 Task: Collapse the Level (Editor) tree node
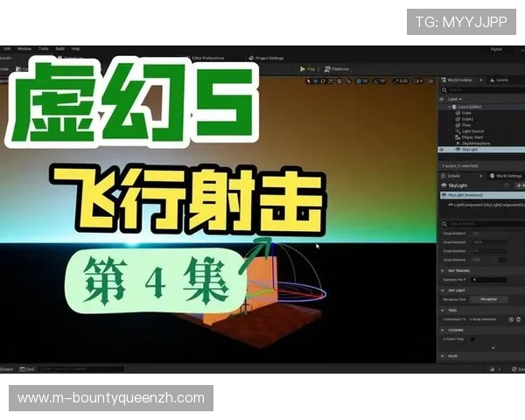click(x=450, y=107)
